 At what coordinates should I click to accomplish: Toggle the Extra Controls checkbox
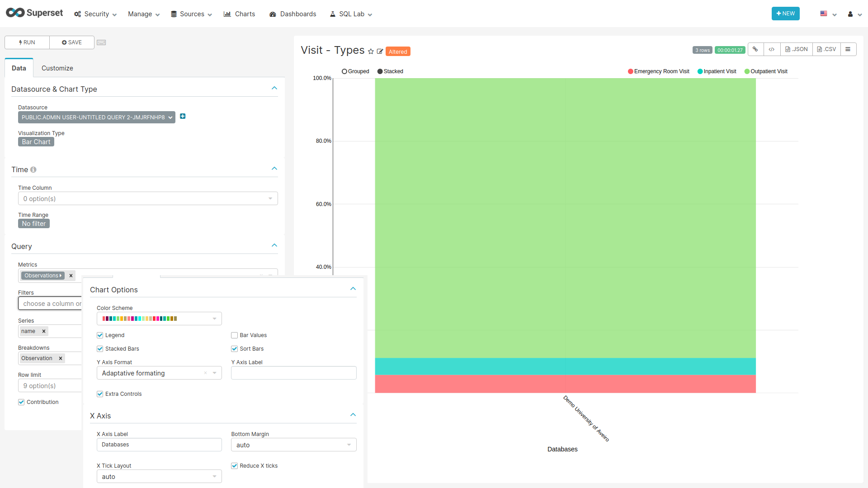tap(100, 394)
